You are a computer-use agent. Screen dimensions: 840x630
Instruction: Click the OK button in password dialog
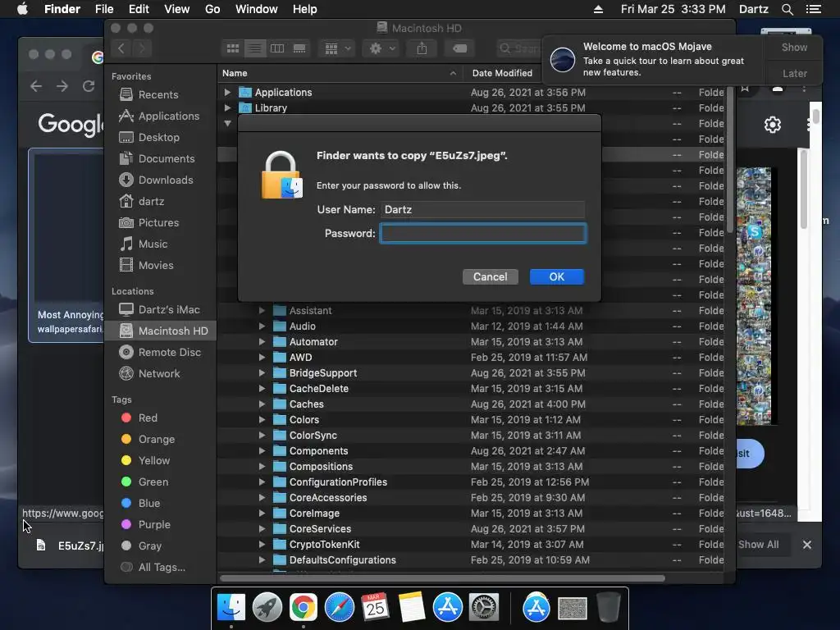(x=557, y=277)
